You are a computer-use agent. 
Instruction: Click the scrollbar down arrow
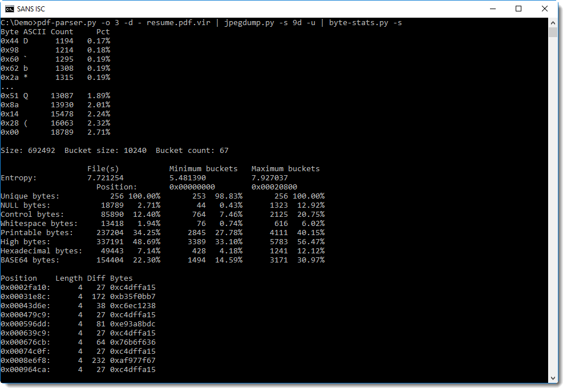point(553,378)
